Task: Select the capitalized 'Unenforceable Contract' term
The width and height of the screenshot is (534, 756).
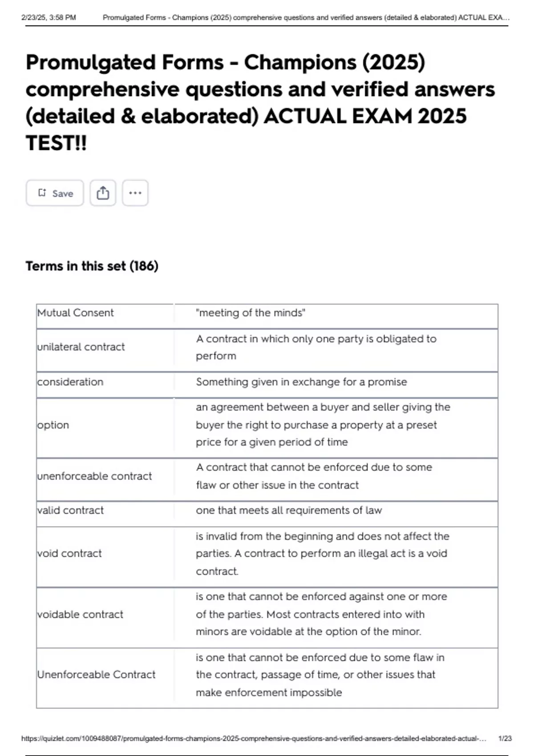Action: click(x=97, y=675)
